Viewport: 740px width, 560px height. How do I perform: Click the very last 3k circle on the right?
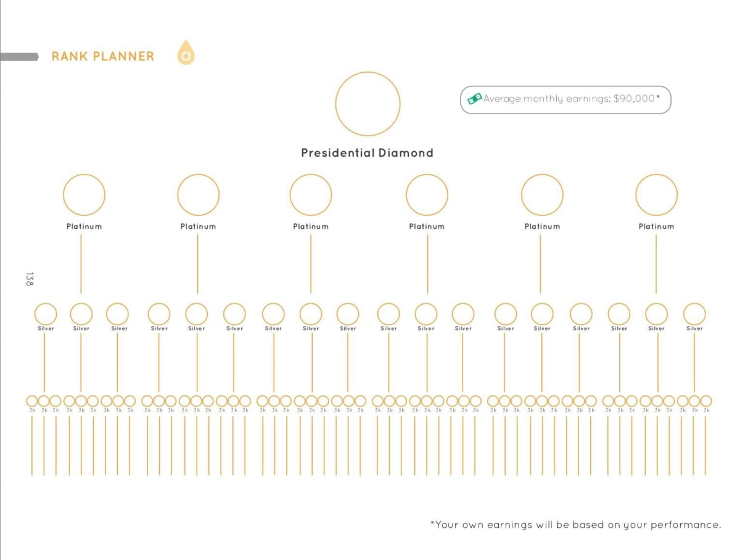706,401
